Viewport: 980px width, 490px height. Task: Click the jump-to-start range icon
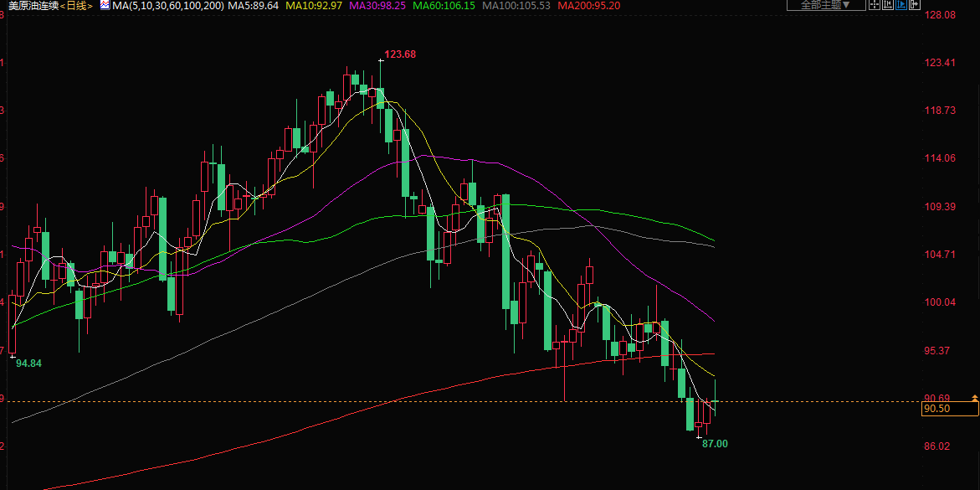point(888,4)
